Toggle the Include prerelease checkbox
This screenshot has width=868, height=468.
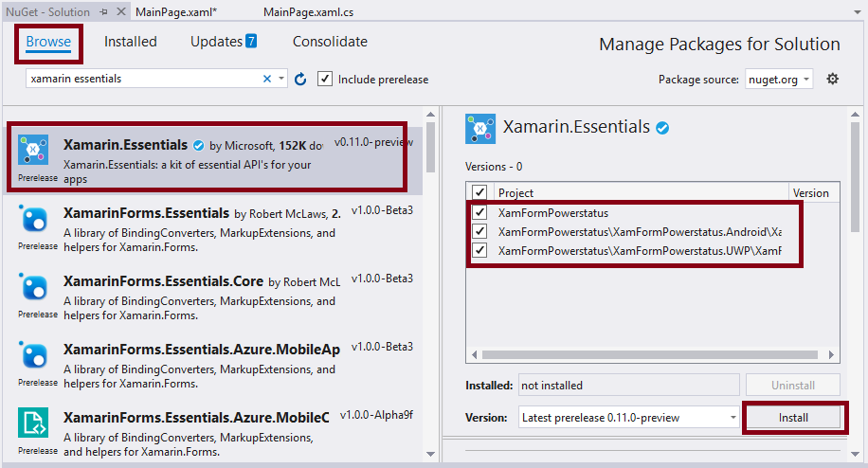[325, 80]
